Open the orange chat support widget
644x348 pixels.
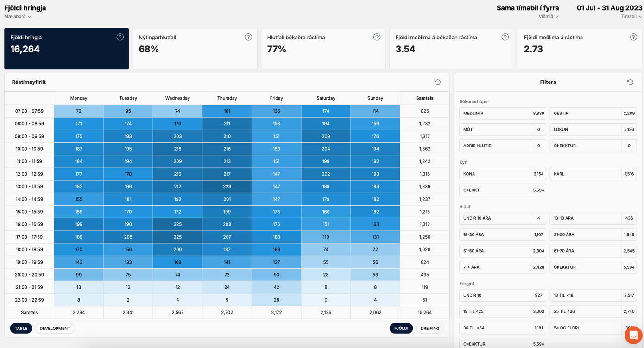[633, 335]
